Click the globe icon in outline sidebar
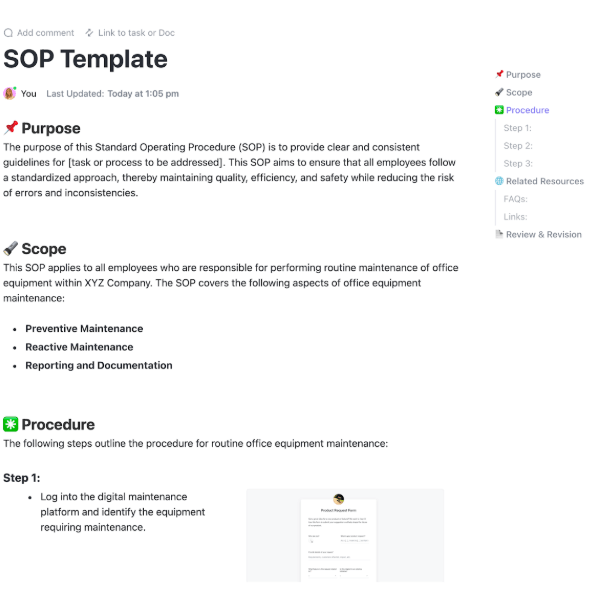The width and height of the screenshot is (611, 599). (499, 181)
